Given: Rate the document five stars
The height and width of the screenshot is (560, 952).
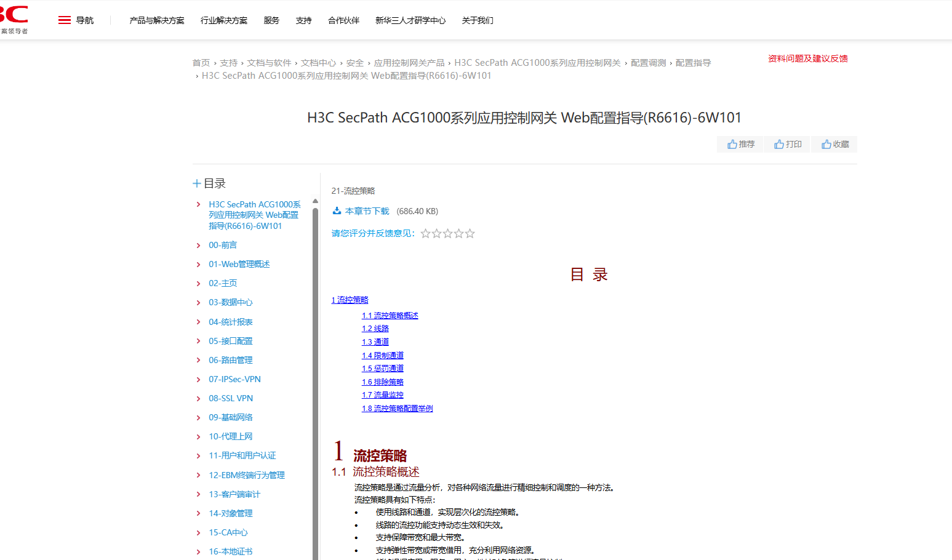Looking at the screenshot, I should [x=470, y=233].
